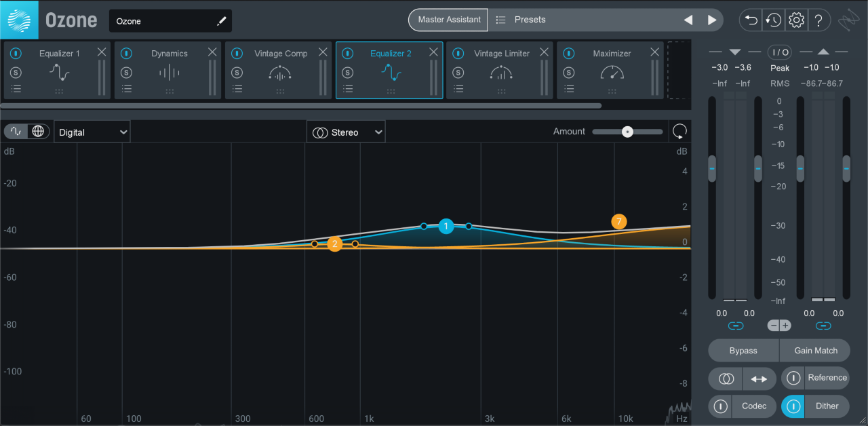Select EQ band node 7
The height and width of the screenshot is (426, 868).
point(618,221)
